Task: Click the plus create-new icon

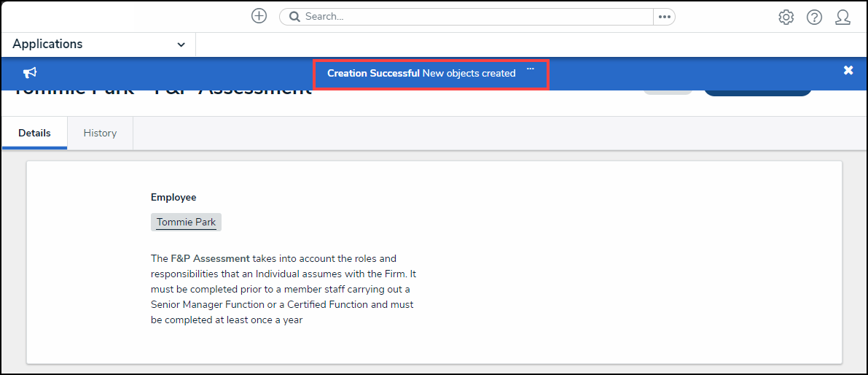Action: (x=259, y=16)
